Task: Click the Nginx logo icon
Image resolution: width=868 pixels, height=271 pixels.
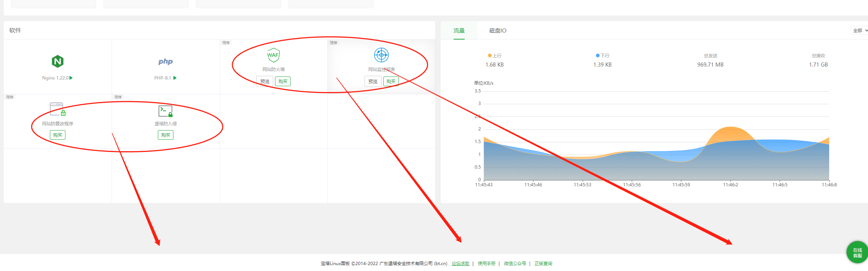Action: [x=58, y=61]
